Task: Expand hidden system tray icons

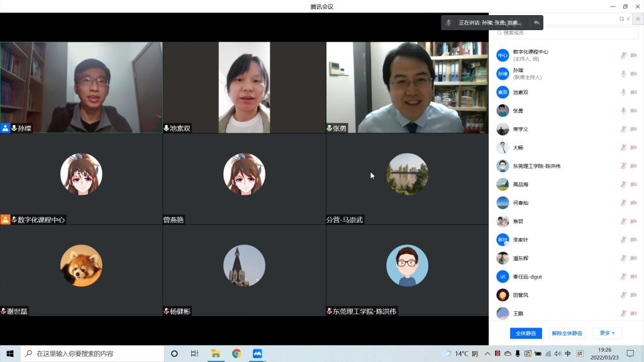Action: [x=488, y=354]
